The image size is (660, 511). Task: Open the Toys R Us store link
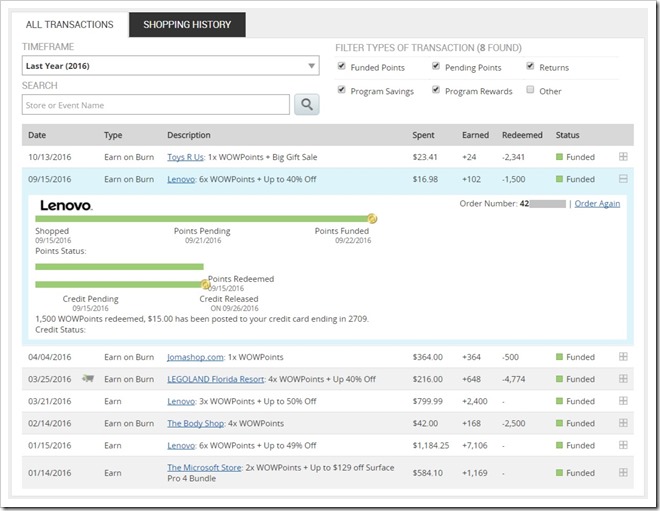(185, 157)
